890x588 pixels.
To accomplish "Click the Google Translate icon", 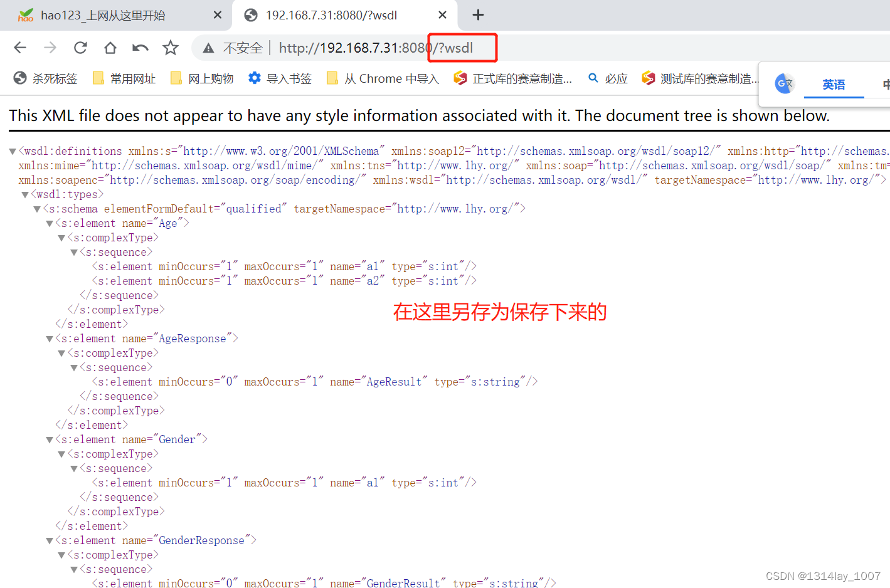I will (x=784, y=83).
